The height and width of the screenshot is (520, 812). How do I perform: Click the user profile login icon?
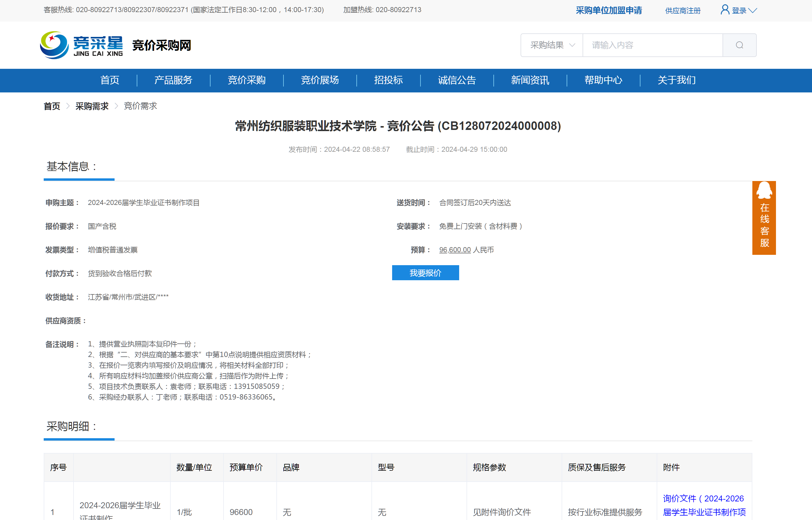pyautogui.click(x=725, y=9)
